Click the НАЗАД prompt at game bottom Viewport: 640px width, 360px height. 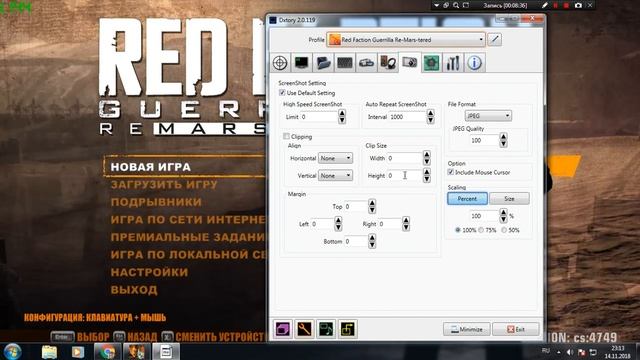[x=142, y=337]
